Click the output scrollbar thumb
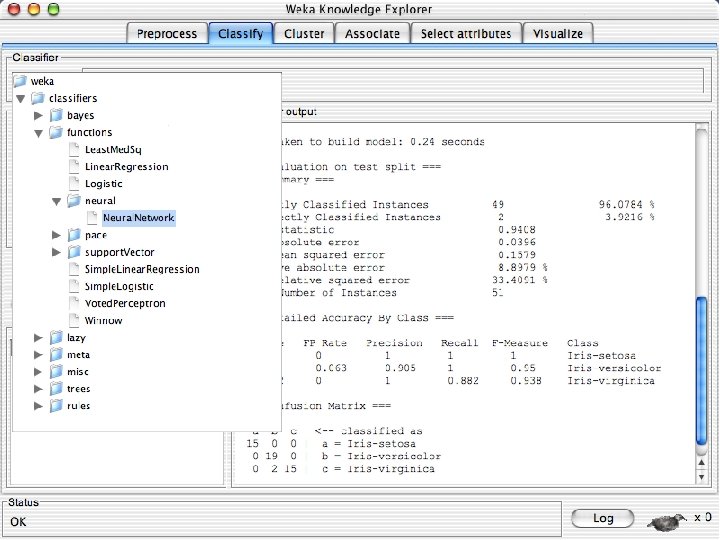 tap(702, 371)
